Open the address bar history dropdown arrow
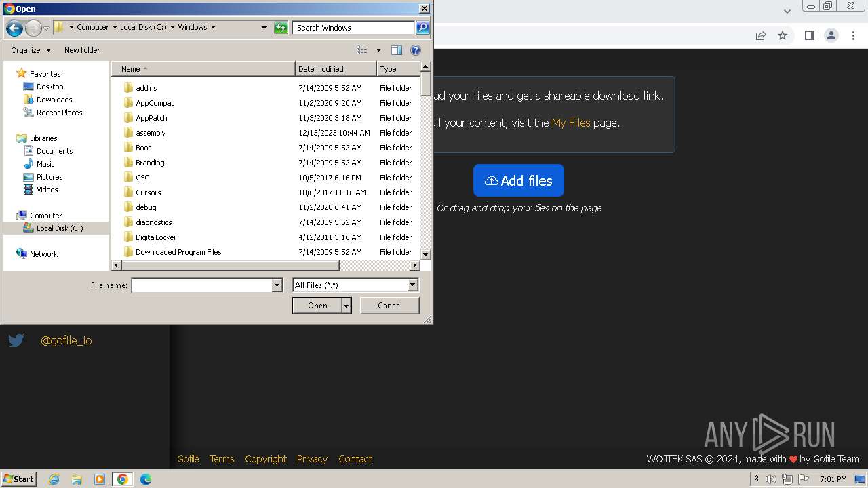 [x=264, y=28]
